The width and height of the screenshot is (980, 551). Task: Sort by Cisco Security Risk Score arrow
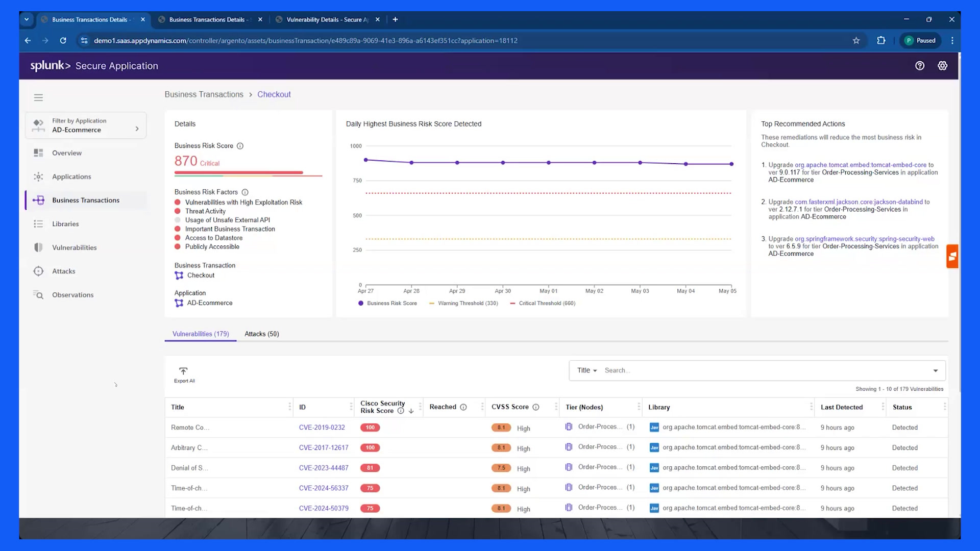(x=411, y=411)
